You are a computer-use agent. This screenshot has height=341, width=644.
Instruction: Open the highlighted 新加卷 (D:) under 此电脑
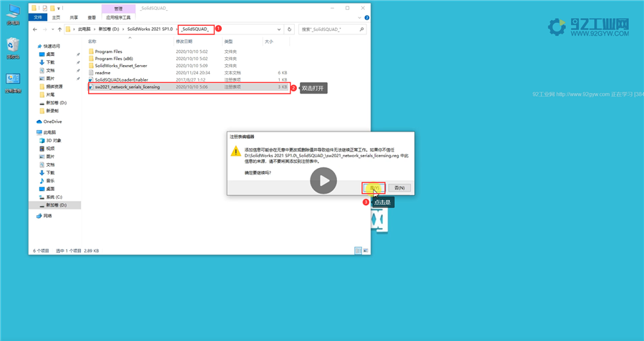(56, 204)
